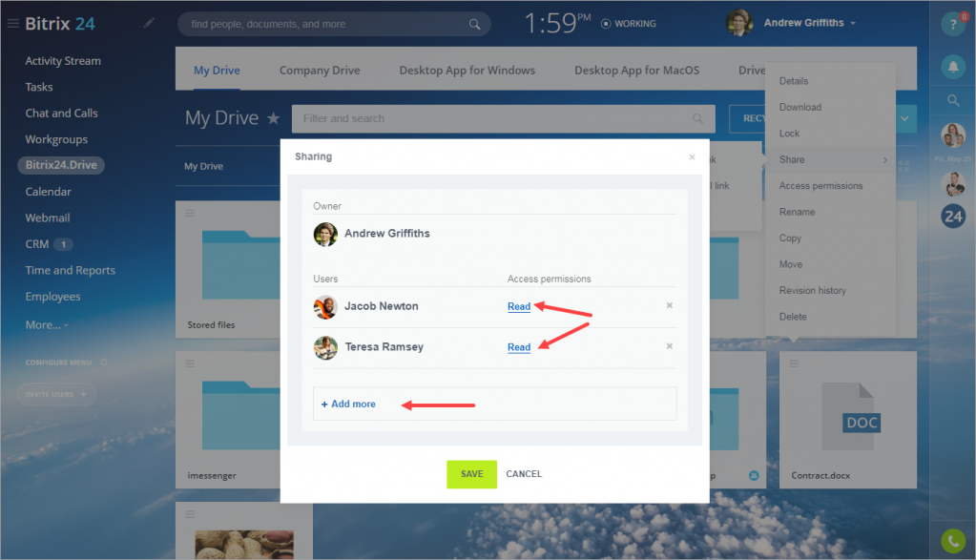This screenshot has width=976, height=560.
Task: Open the hamburger main menu icon
Action: tap(12, 24)
